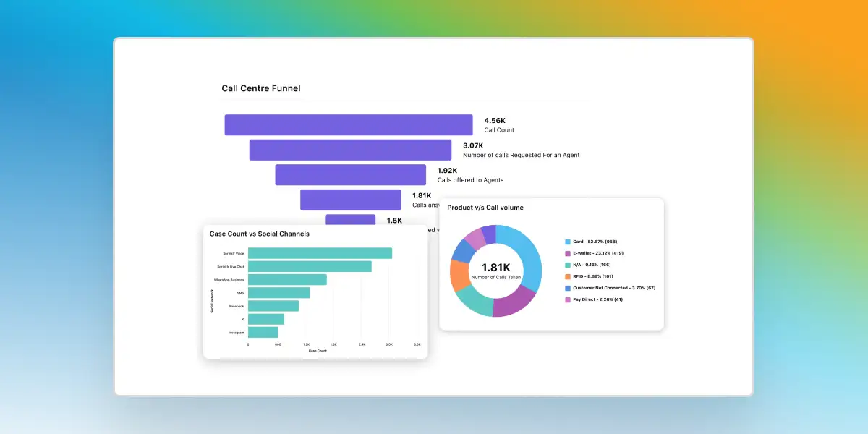Click 'Case Count vs Social Channels' title

click(260, 234)
